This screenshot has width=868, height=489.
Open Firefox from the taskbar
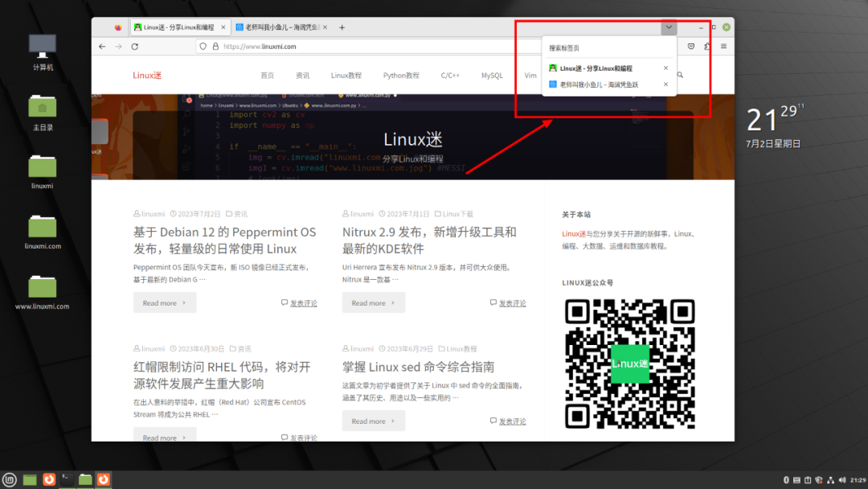pyautogui.click(x=48, y=480)
